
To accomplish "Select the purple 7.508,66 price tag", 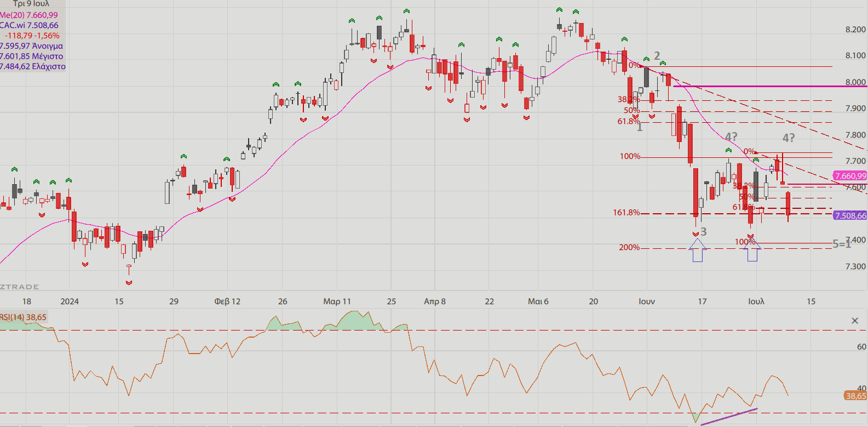I will click(x=850, y=215).
